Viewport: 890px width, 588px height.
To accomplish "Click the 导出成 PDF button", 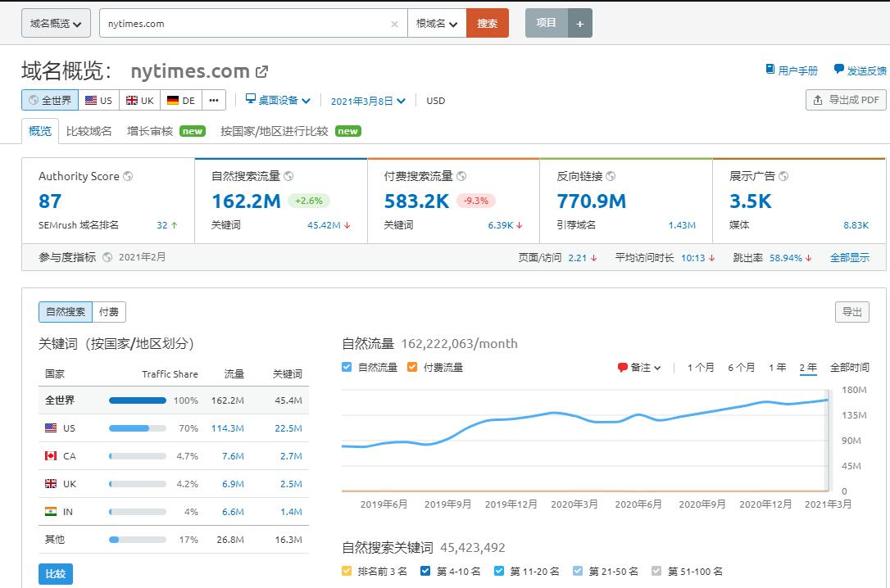I will pos(846,101).
